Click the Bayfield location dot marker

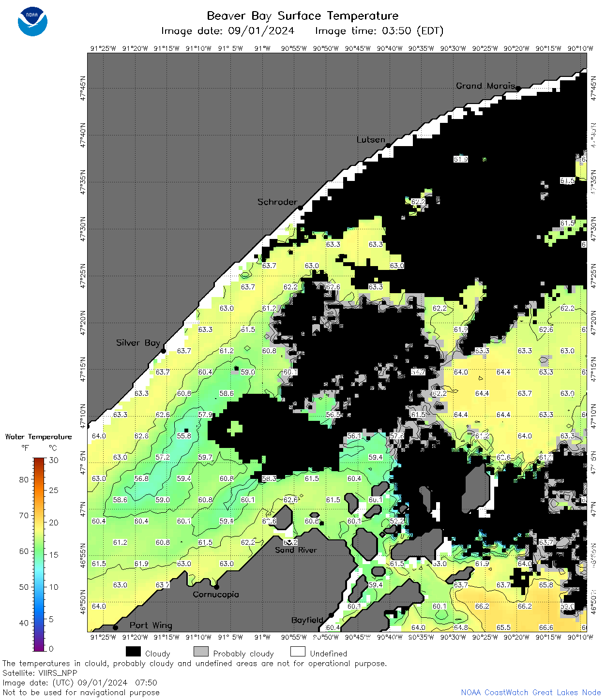tap(331, 615)
